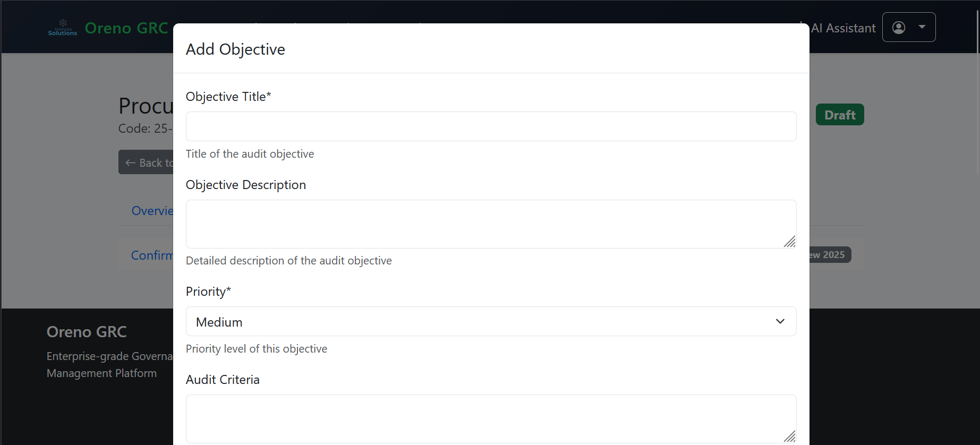Screen dimensions: 980x445
Task: Click the Back button with left arrow
Action: (x=146, y=162)
